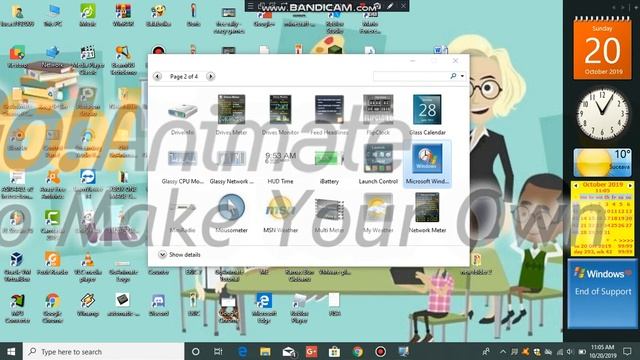This screenshot has width=640, height=360.
Task: Open File Explorer from the taskbar
Action: (x=265, y=351)
